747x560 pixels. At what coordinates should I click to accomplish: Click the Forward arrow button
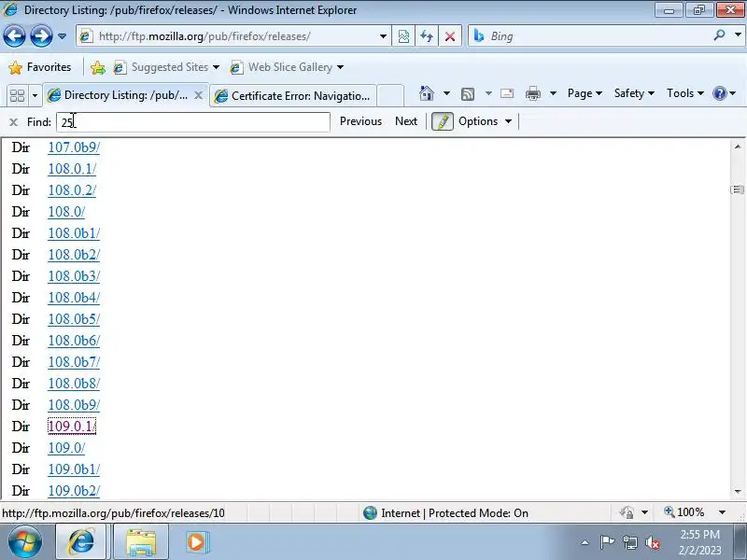click(41, 36)
